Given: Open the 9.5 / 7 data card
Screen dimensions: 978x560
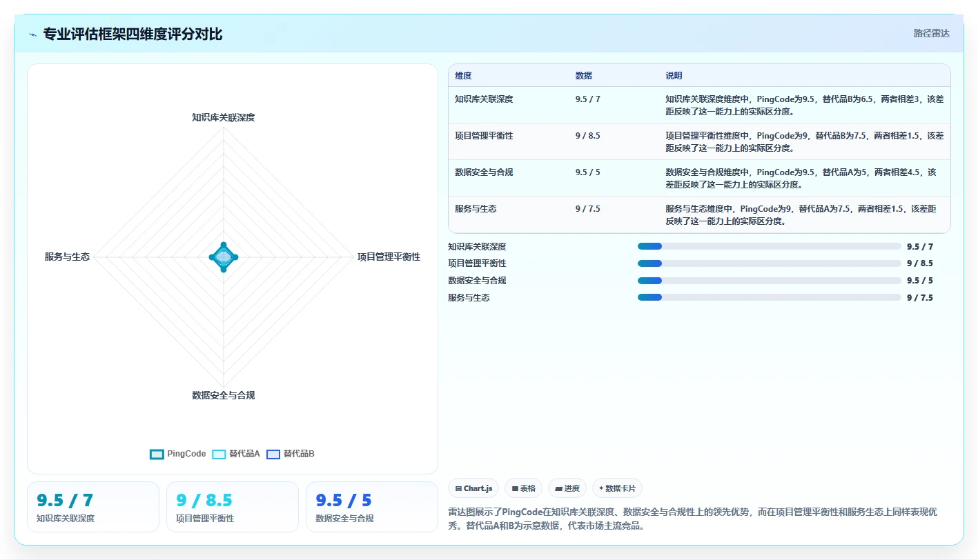Looking at the screenshot, I should tap(93, 507).
